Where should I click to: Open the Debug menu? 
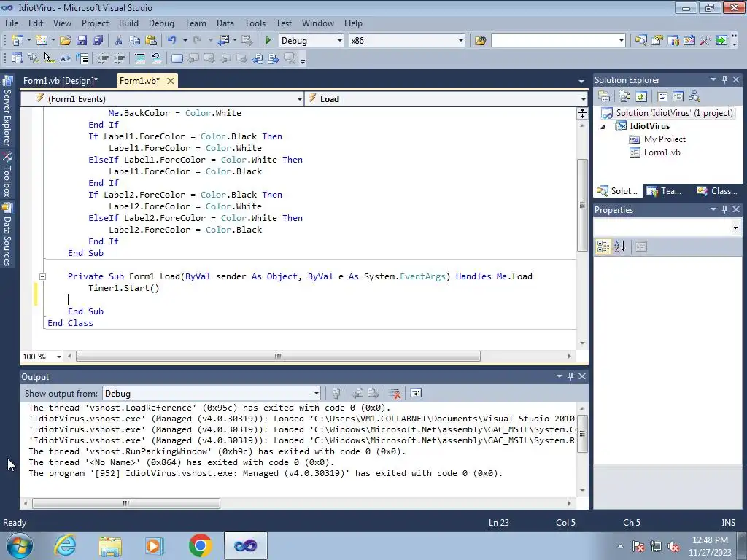pyautogui.click(x=161, y=23)
